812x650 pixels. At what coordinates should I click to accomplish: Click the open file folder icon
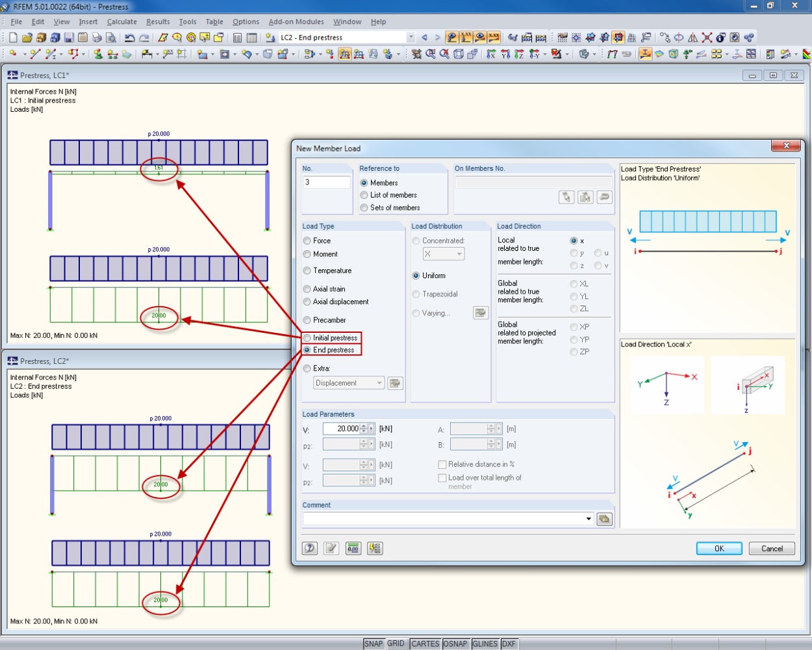[27, 38]
